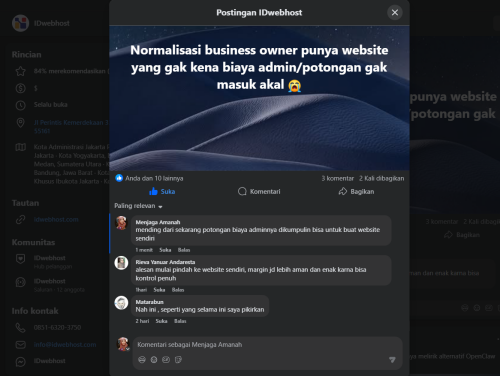
Task: Open Rieva Yanuar Andaresta profile picture
Action: click(121, 263)
